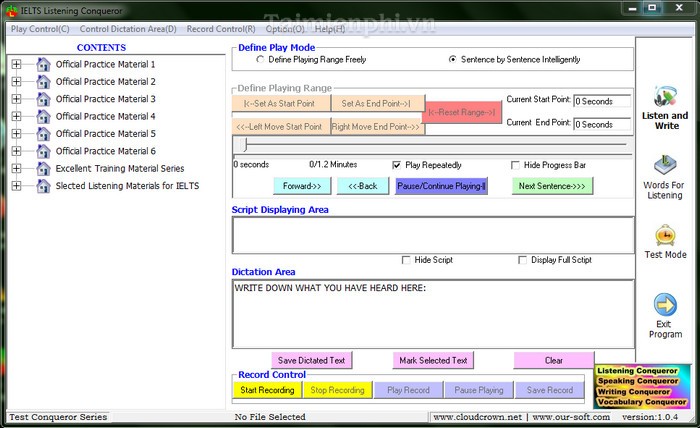The image size is (700, 428).
Task: Click the house icon for Official Practice Material 1
Action: point(43,65)
